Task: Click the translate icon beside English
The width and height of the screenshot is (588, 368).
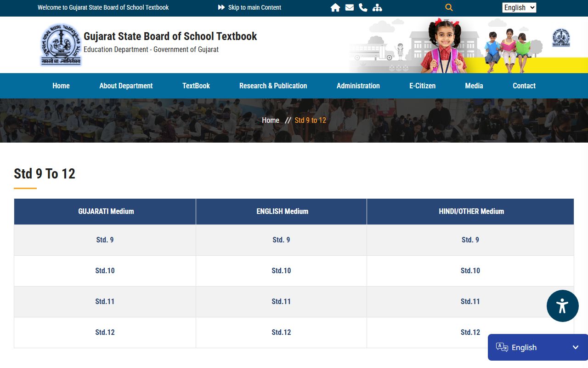Action: click(502, 347)
